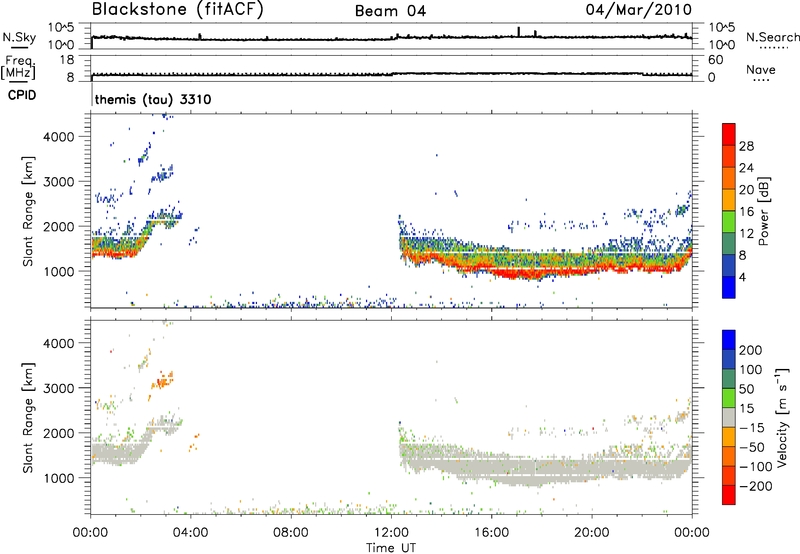Click the date label 04/Mar/2010
Image resolution: width=800 pixels, height=554 pixels.
click(639, 10)
